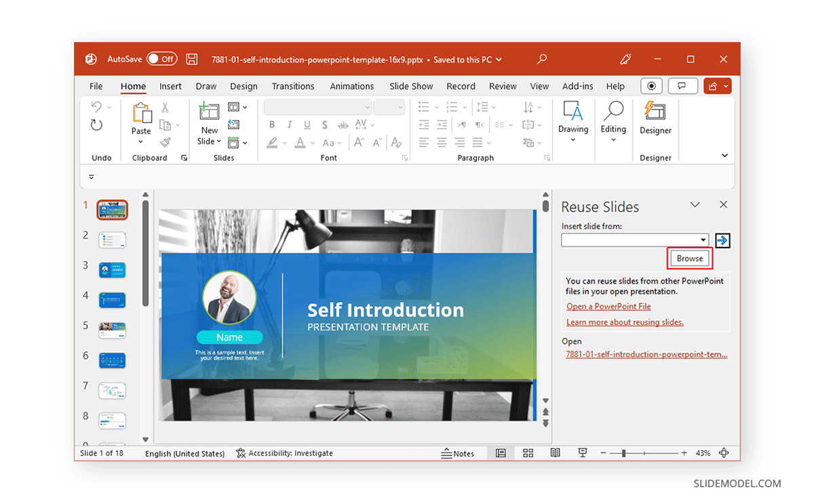Click the font color A swatch
The height and width of the screenshot is (504, 814).
pyautogui.click(x=301, y=142)
